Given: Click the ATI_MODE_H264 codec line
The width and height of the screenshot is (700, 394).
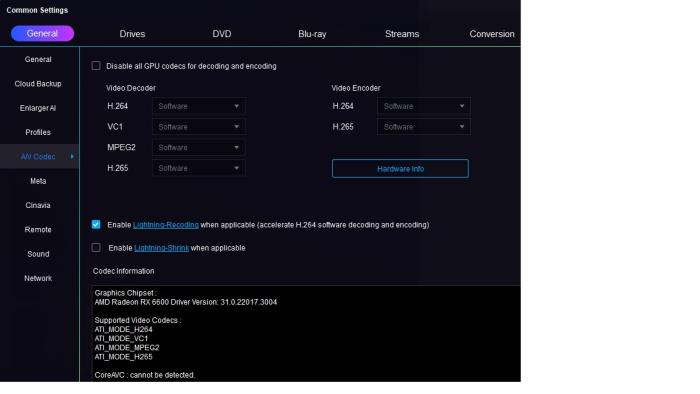Looking at the screenshot, I should [x=124, y=329].
